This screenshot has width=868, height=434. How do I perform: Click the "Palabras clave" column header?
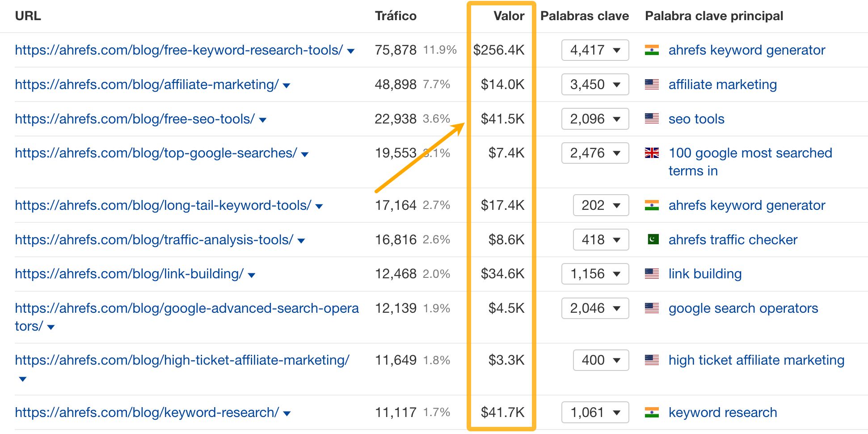point(584,16)
